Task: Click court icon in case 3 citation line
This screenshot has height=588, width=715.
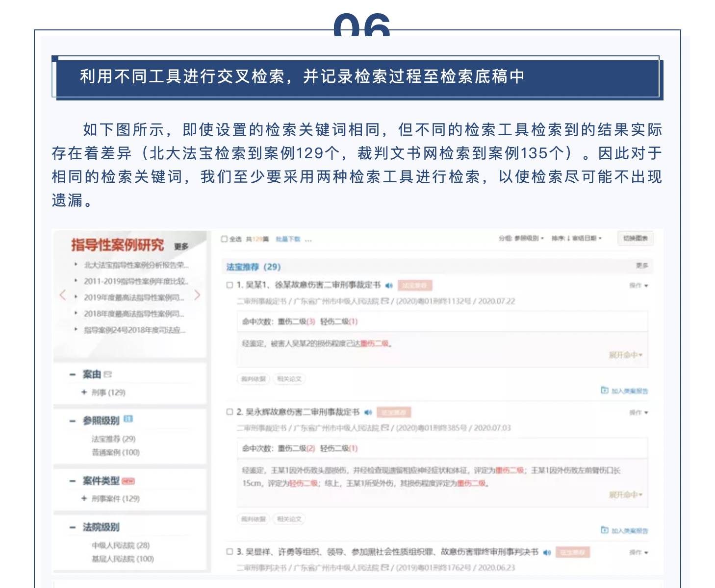Action: pos(385,567)
